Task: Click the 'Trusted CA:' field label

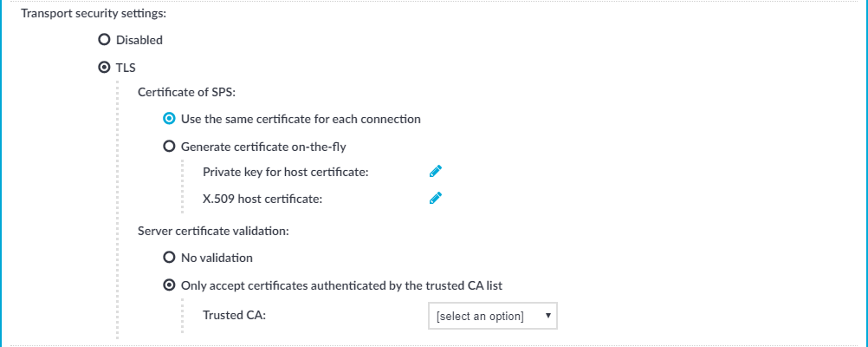Action: tap(235, 316)
